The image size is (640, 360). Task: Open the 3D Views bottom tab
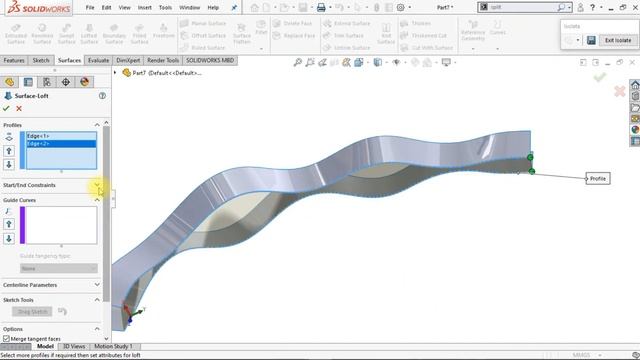click(74, 346)
